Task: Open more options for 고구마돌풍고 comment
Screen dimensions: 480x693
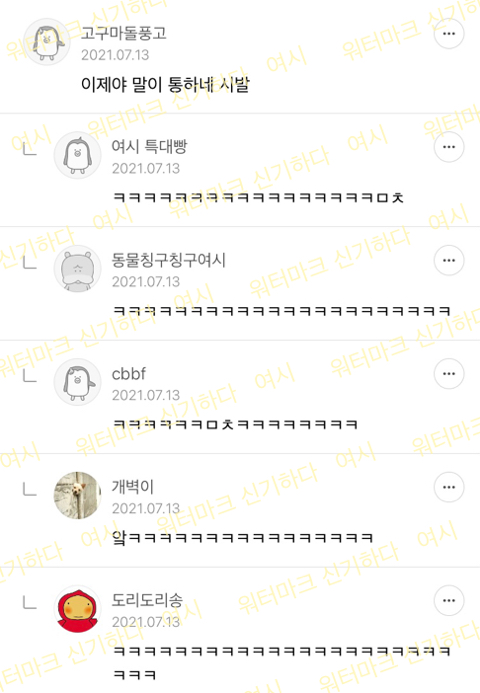Action: click(449, 34)
